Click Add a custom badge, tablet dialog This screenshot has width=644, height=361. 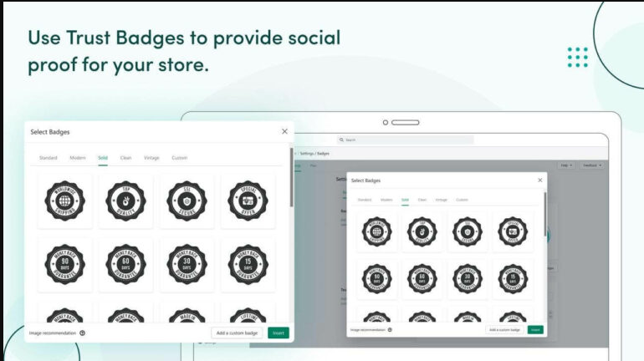point(505,330)
